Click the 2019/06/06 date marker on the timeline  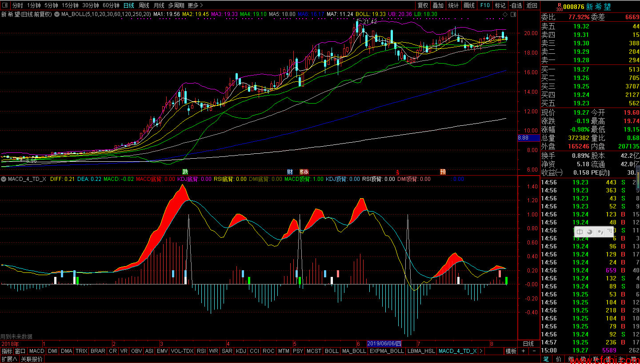[x=384, y=344]
